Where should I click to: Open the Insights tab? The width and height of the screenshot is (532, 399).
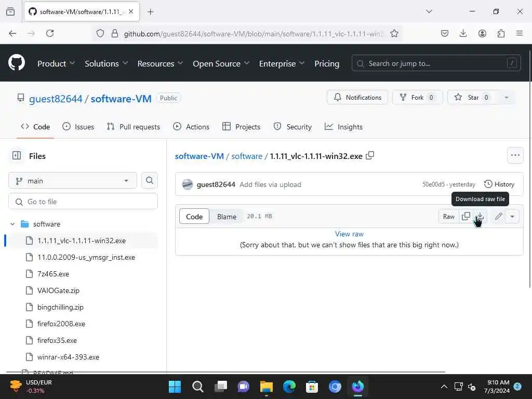(x=344, y=127)
